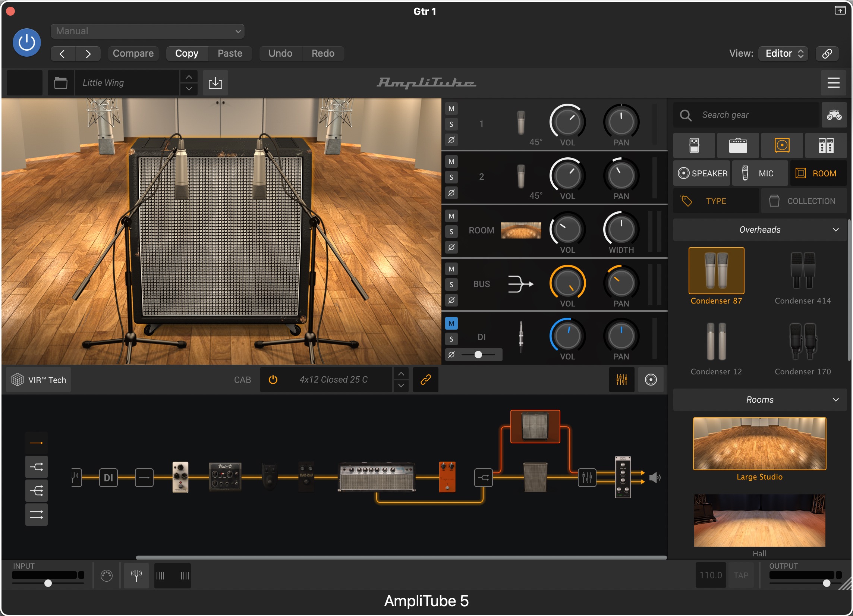
Task: Select the rack gear category
Action: point(826,145)
